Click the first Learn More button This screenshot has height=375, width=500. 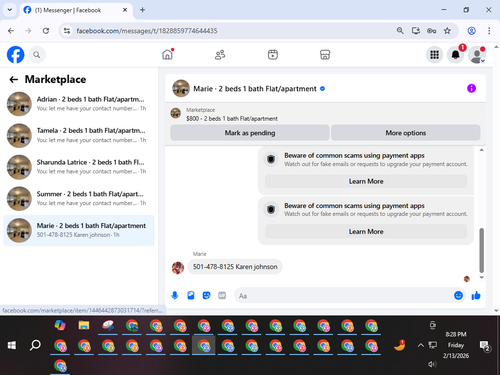pos(366,181)
